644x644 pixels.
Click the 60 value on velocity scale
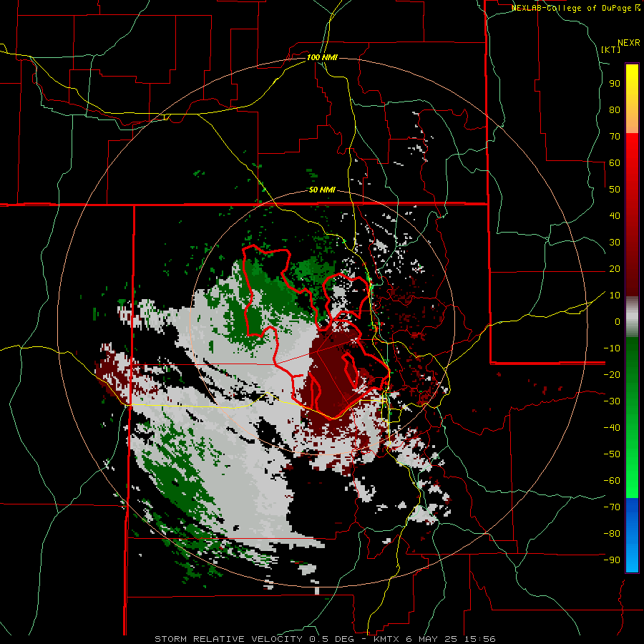615,163
